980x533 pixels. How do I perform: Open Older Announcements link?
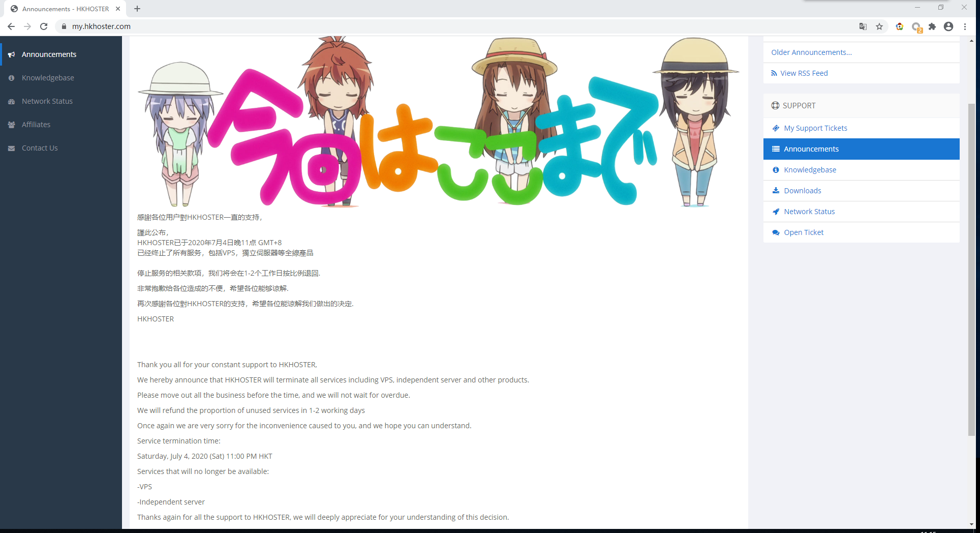pyautogui.click(x=811, y=52)
